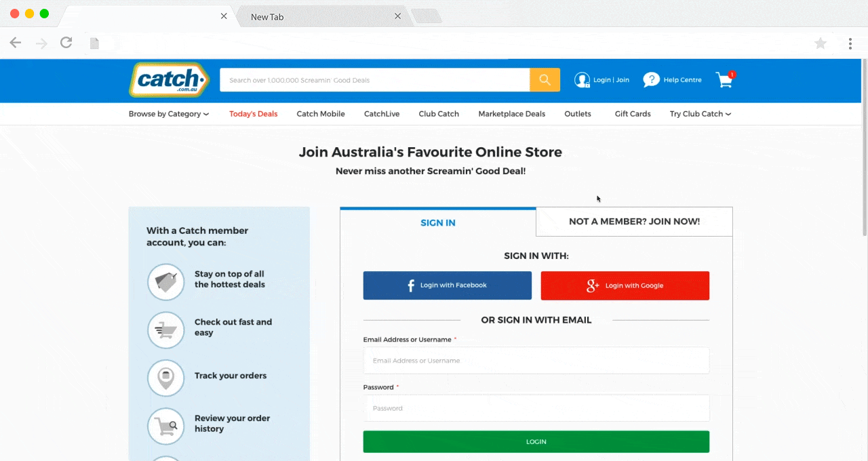Viewport: 868px width, 461px height.
Task: Click the track your orders pin icon
Action: [166, 378]
